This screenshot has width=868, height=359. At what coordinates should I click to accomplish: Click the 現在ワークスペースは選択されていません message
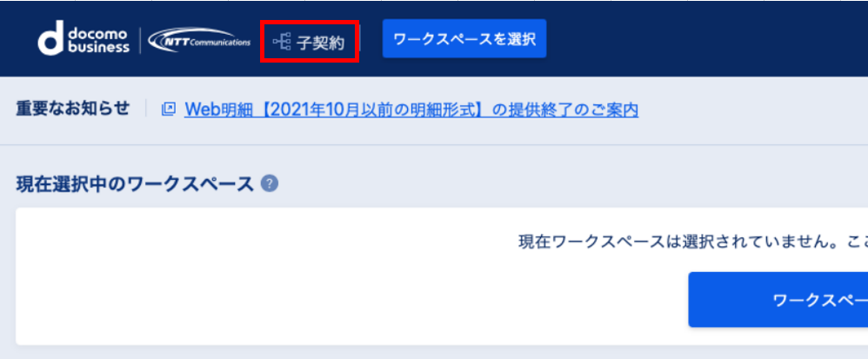692,242
